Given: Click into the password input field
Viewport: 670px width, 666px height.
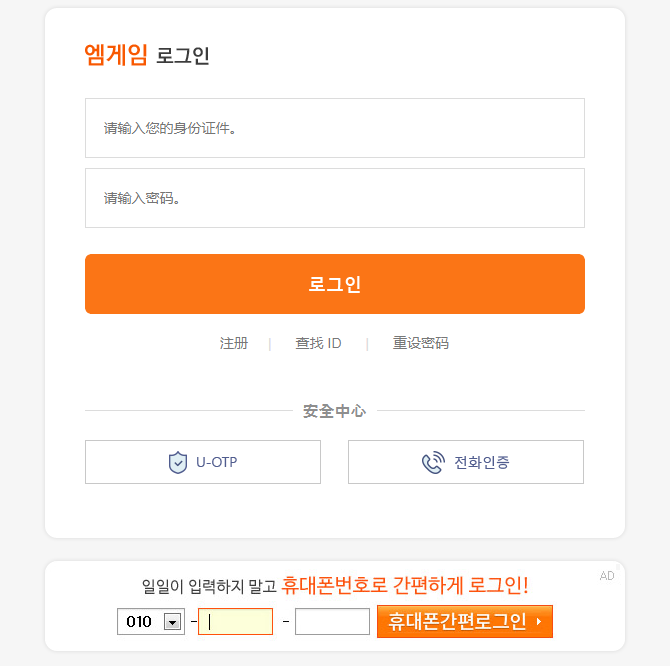Looking at the screenshot, I should pyautogui.click(x=334, y=198).
